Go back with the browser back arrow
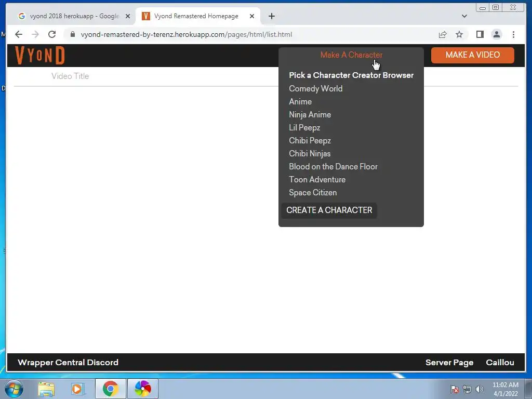 coord(19,34)
